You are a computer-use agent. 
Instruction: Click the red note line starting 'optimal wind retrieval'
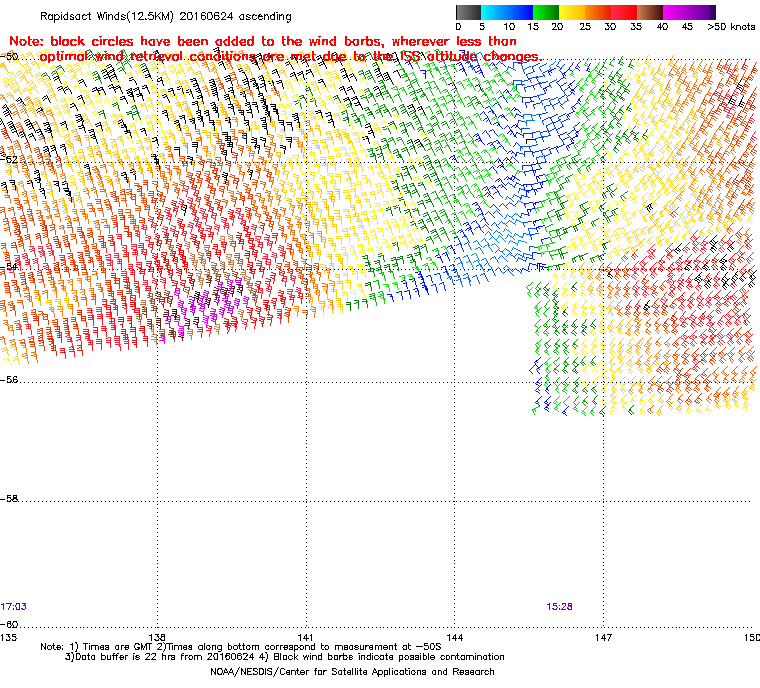pos(291,57)
